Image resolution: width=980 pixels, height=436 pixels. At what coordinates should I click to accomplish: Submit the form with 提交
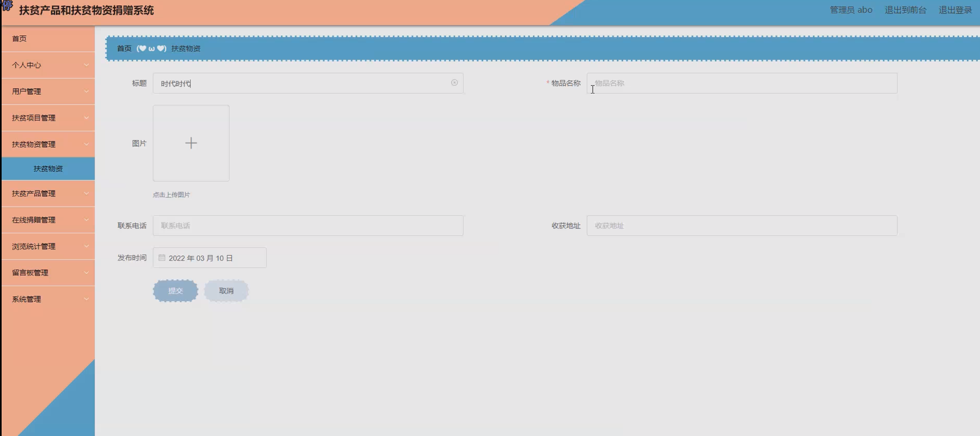point(175,291)
